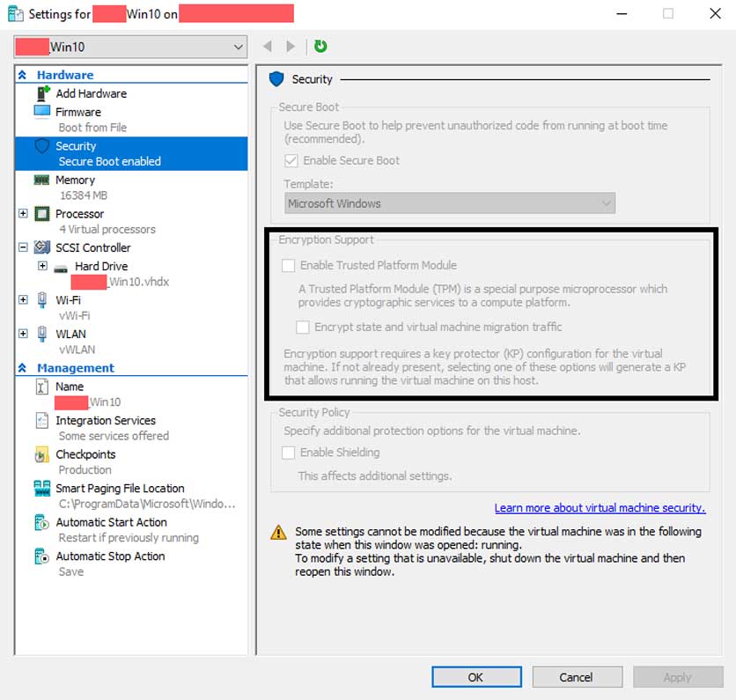Select Integration Services in the settings list

(x=106, y=421)
